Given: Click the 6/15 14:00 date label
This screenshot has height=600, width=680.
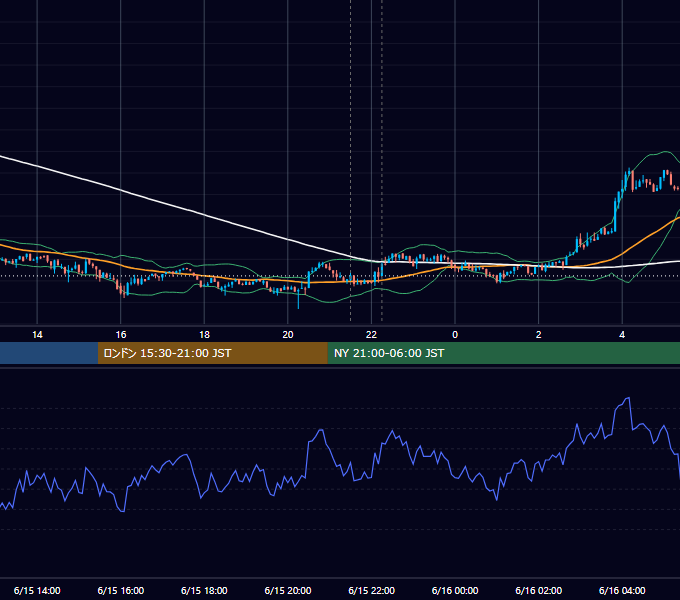Looking at the screenshot, I should click(37, 590).
